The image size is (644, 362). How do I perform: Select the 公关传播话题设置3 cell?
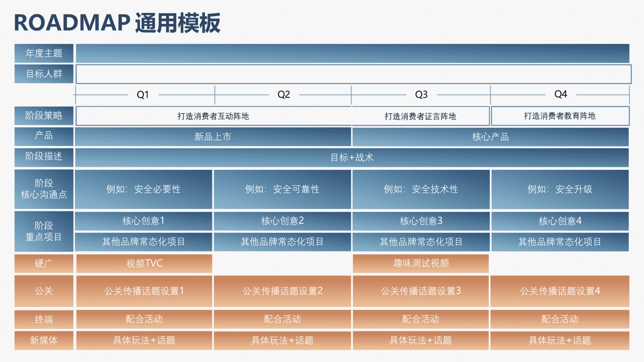point(420,291)
